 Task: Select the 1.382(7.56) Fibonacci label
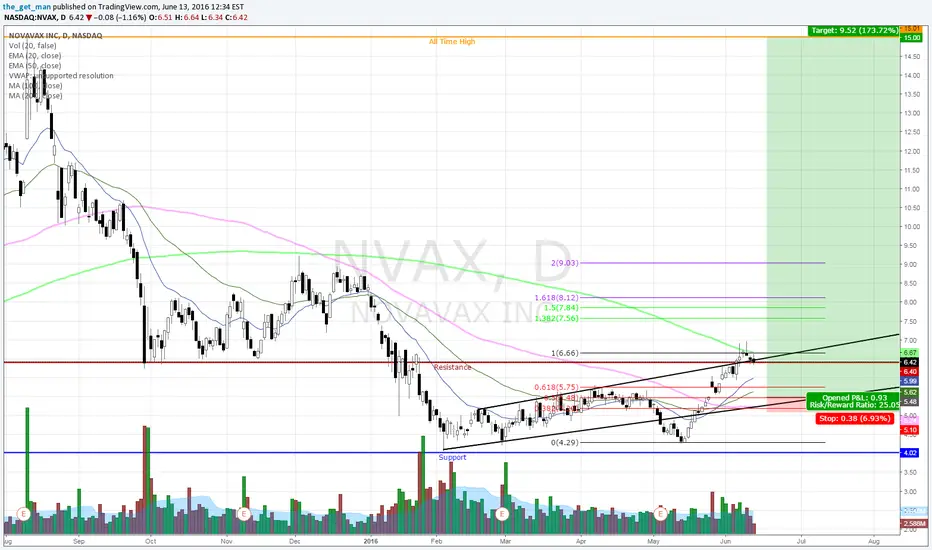pos(556,319)
